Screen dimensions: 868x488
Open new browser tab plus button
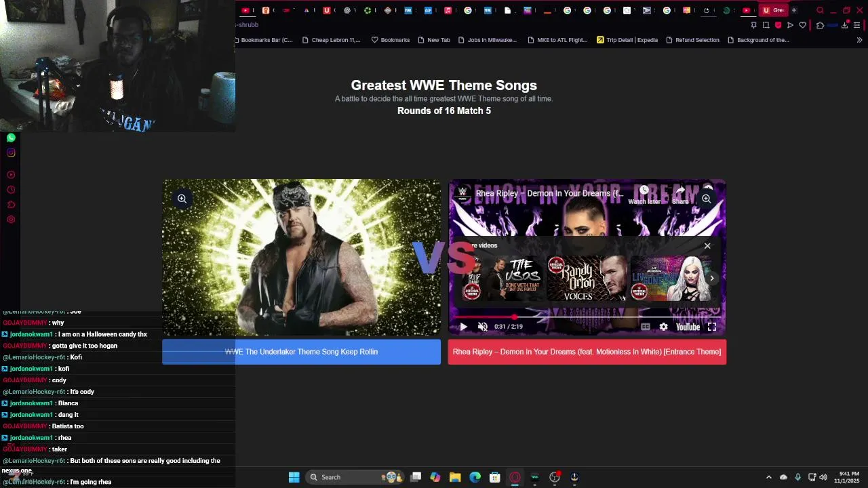(x=794, y=10)
